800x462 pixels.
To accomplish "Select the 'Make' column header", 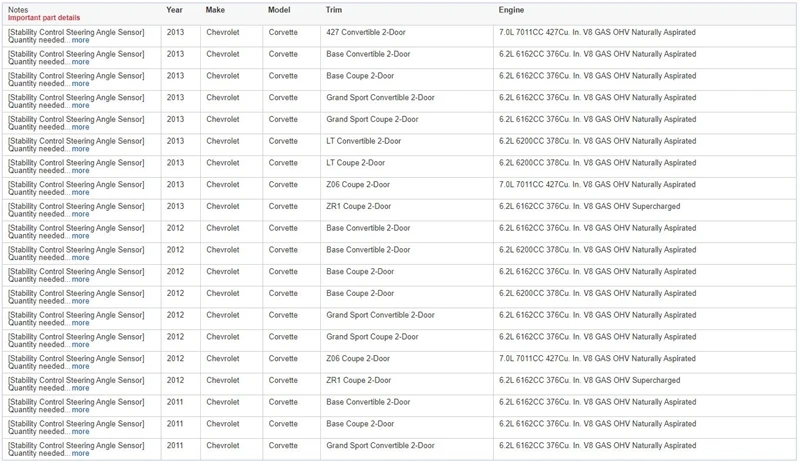I will (x=215, y=10).
